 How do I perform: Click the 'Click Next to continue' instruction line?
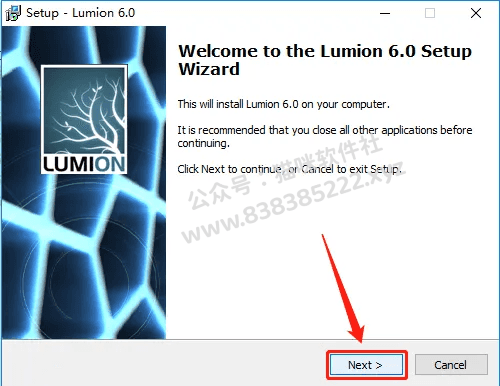289,169
